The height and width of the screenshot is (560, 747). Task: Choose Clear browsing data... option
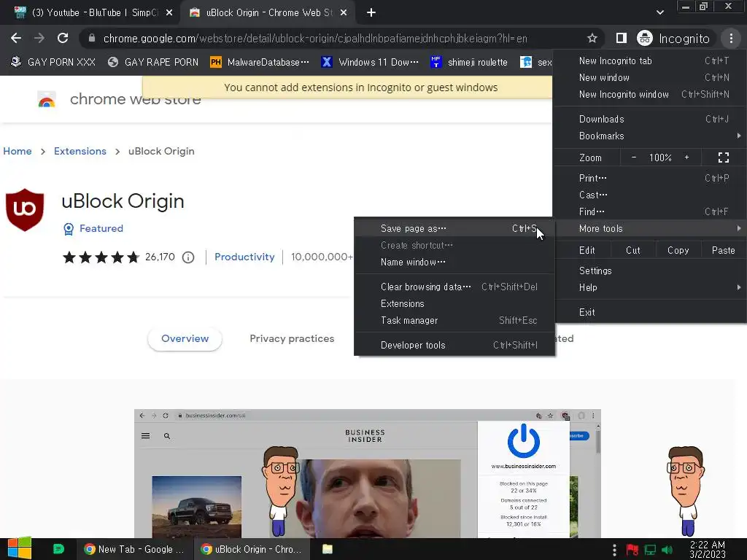point(454,287)
